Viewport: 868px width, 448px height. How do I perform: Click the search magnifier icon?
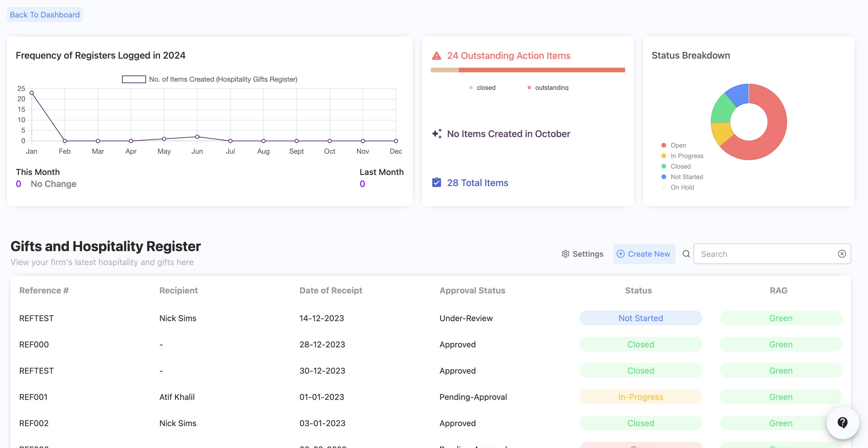(x=686, y=254)
